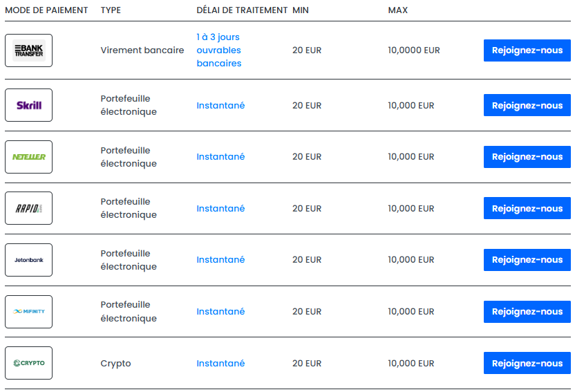Choose the Neteller payment logo
The height and width of the screenshot is (392, 575).
(x=28, y=157)
